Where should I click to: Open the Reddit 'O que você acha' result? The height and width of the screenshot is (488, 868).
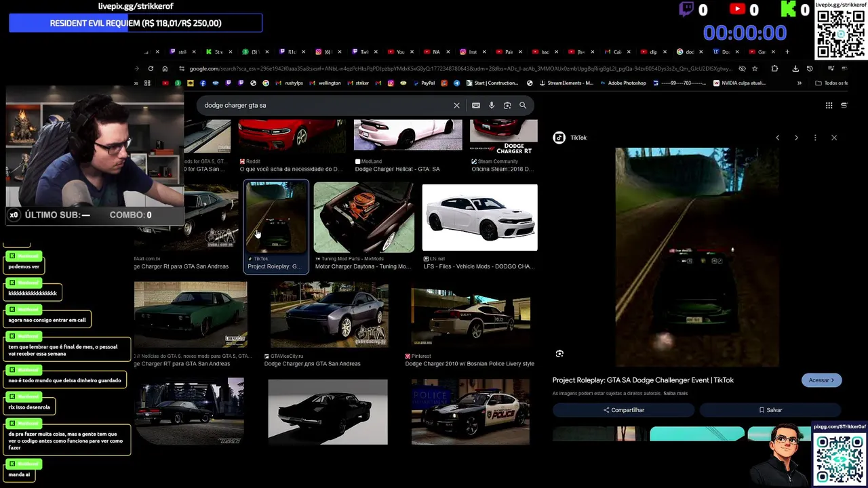[291, 169]
